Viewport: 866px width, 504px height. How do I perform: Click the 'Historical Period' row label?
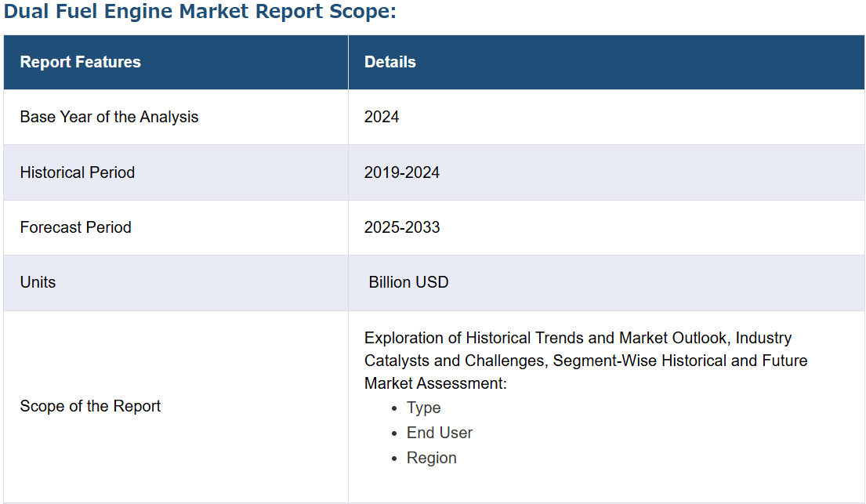(78, 172)
